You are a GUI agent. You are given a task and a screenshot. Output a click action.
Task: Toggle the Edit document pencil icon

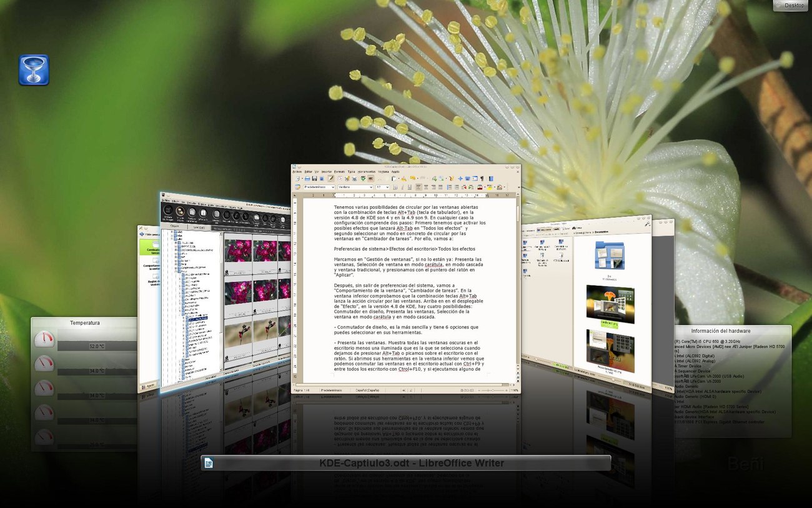331,179
